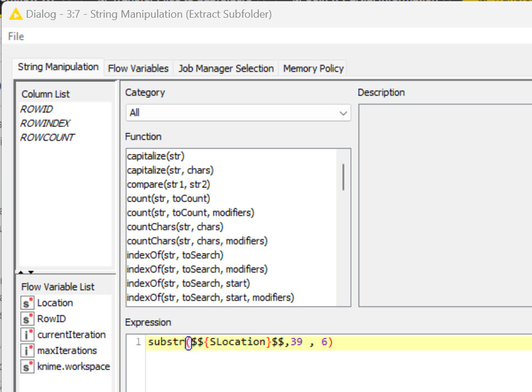
Task: Click the knime.workspace string variable icon
Action: (27, 367)
